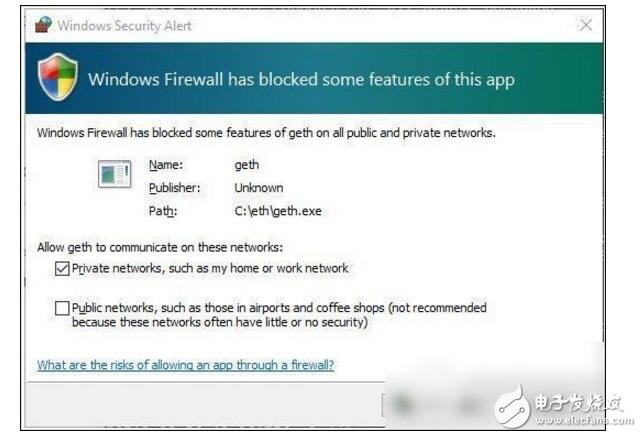Click the Windows Security Alert title bar icon
This screenshot has width=642, height=437.
click(x=42, y=25)
